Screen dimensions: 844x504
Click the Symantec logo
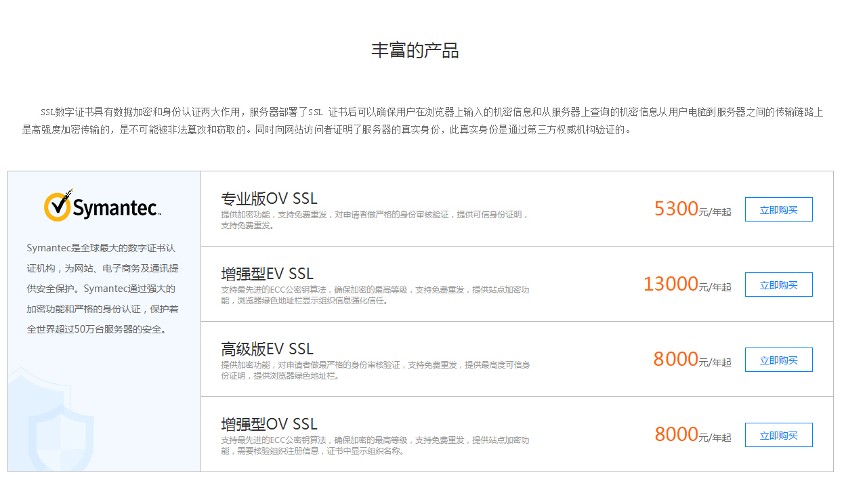click(x=102, y=205)
